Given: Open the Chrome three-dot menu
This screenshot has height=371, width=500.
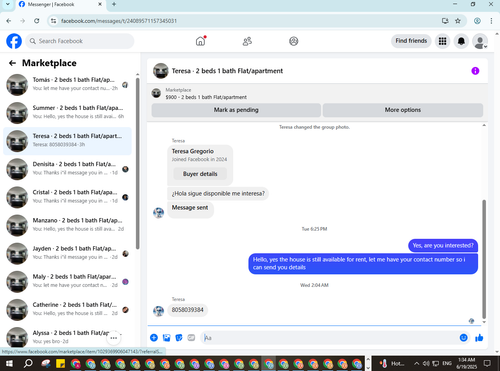Looking at the screenshot, I should coord(491,21).
